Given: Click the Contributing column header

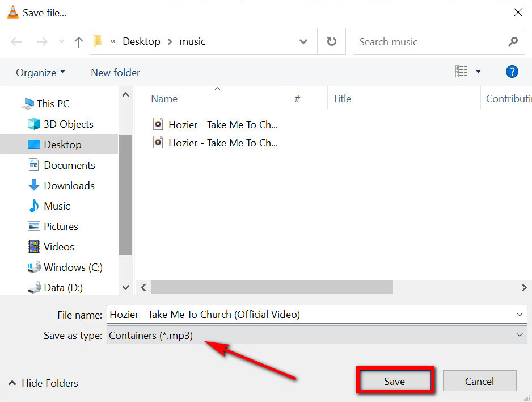Looking at the screenshot, I should point(508,98).
